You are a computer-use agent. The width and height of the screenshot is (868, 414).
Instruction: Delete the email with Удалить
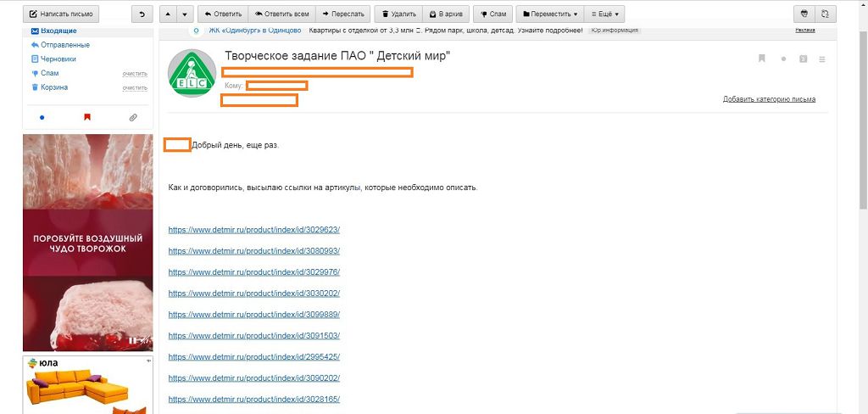(398, 14)
